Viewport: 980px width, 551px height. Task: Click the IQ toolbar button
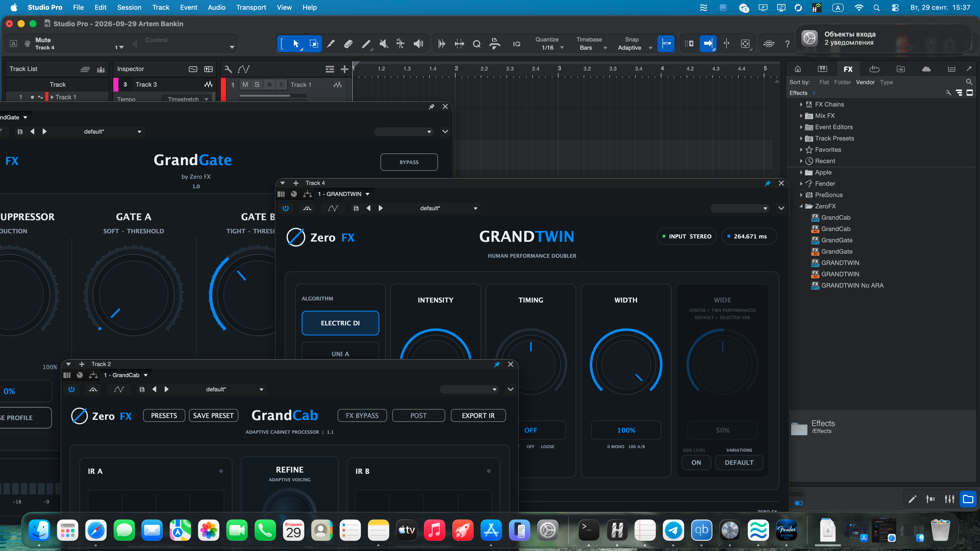516,44
